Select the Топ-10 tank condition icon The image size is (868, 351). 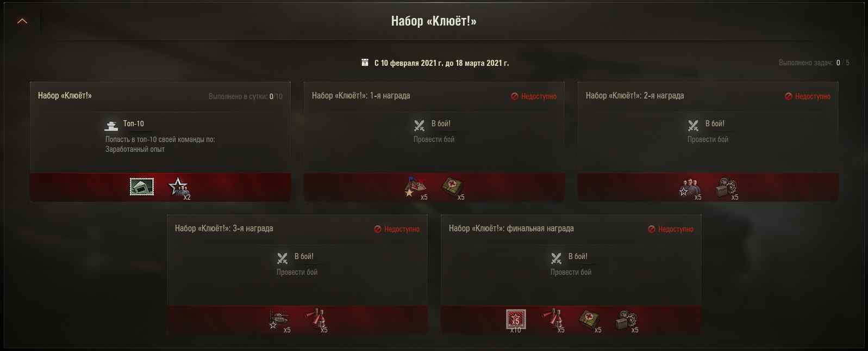click(x=111, y=126)
